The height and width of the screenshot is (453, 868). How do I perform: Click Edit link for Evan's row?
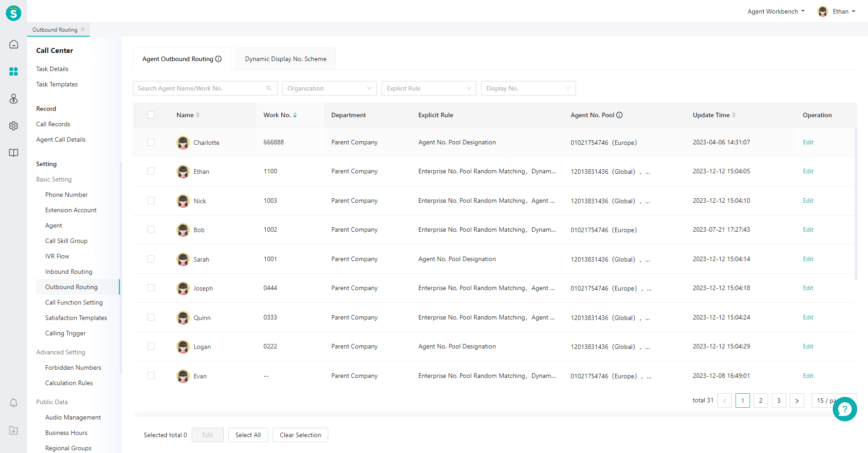click(x=808, y=376)
